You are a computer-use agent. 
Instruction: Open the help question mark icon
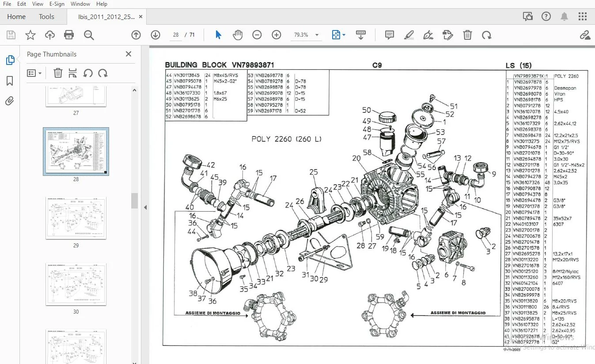[x=546, y=17]
